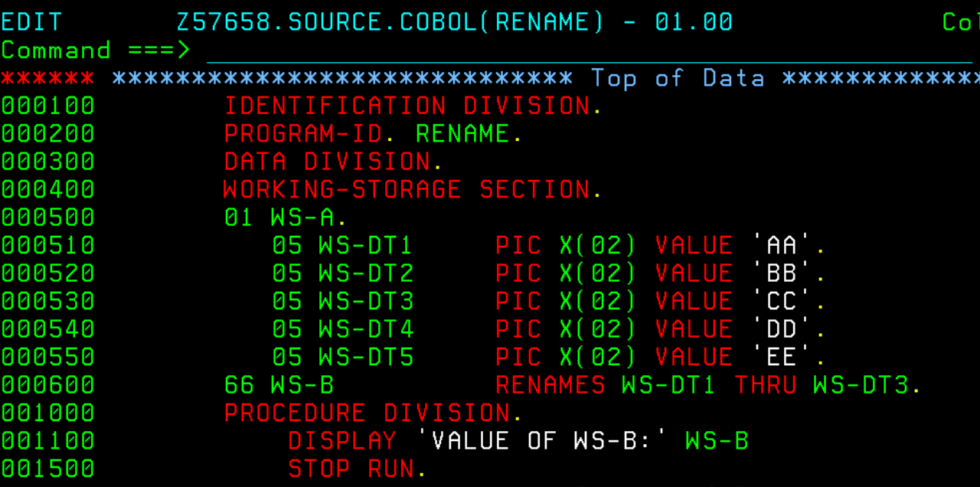This screenshot has height=487, width=980.
Task: Select the EDIT mode label
Action: coord(31,21)
